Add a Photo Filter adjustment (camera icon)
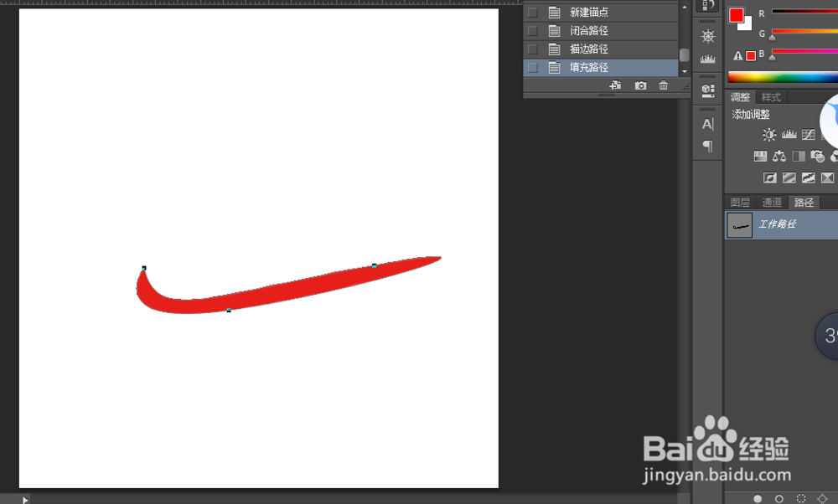Screen dimensions: 838x504 (817, 156)
